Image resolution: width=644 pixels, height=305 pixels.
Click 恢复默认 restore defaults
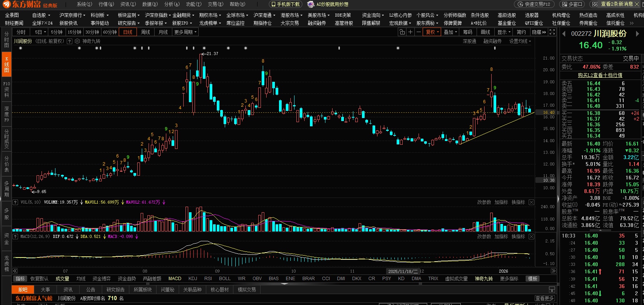pos(39,279)
